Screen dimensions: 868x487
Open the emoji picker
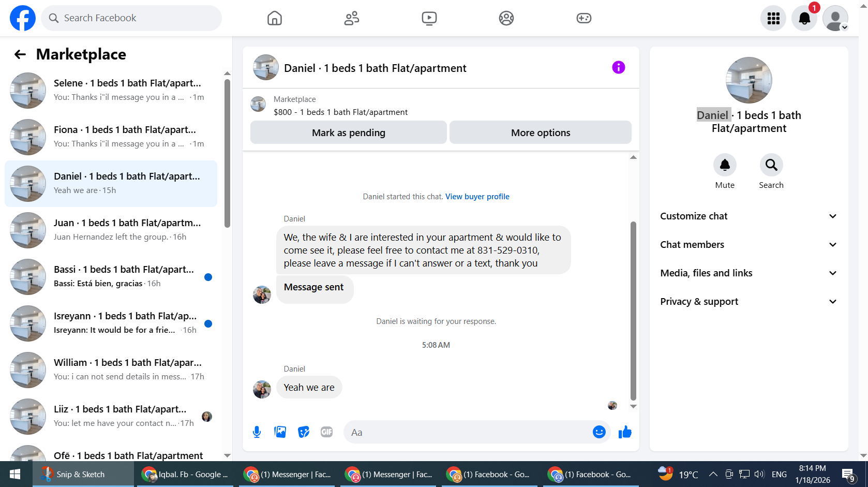point(599,432)
